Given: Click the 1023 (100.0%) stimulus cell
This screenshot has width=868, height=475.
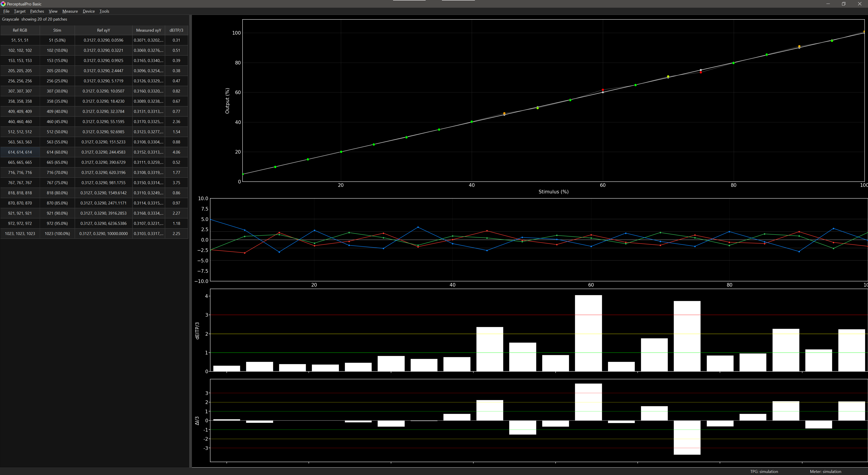Looking at the screenshot, I should (x=57, y=234).
